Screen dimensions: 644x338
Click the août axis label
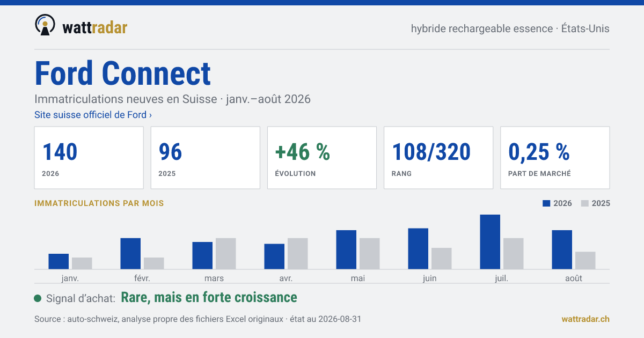(574, 278)
